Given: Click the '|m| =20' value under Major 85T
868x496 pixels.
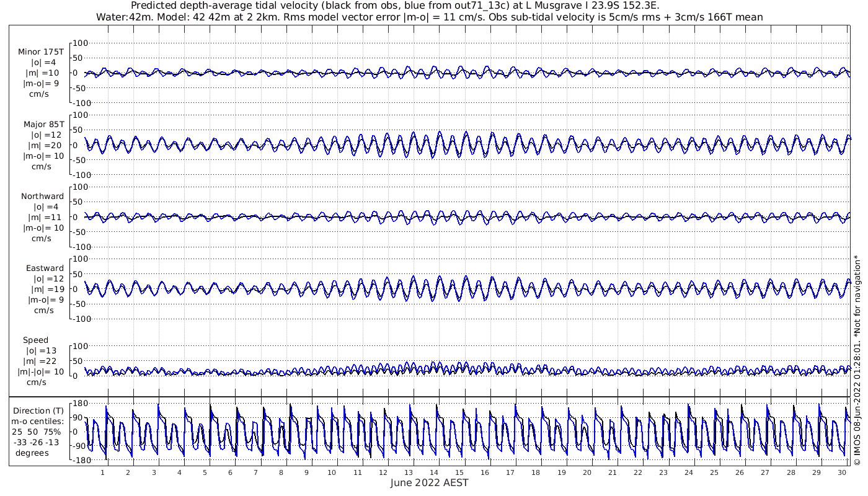Looking at the screenshot, I should tap(44, 145).
